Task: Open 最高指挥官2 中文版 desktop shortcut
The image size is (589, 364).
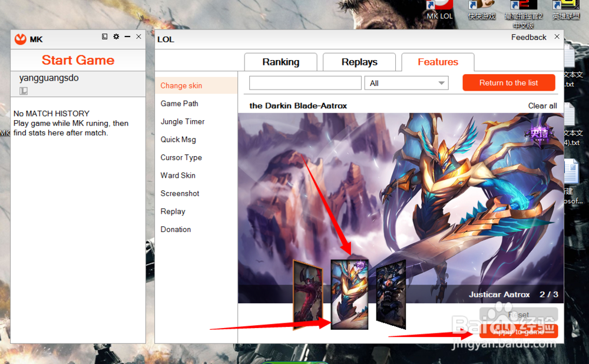Action: [524, 14]
